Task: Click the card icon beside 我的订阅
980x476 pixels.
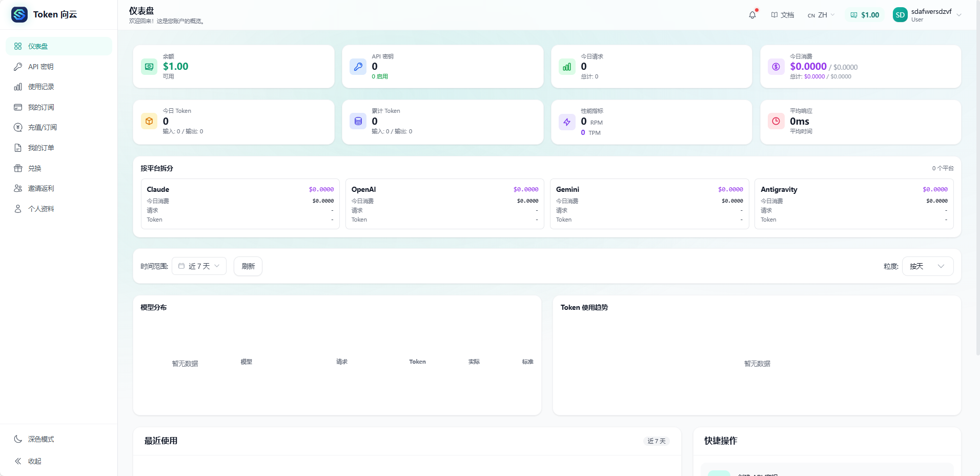Action: [18, 107]
